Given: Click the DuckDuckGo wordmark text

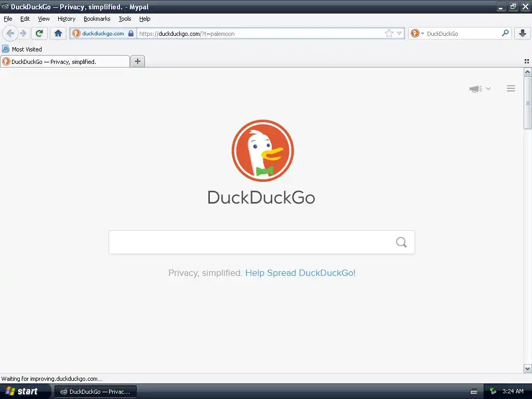Looking at the screenshot, I should [261, 197].
